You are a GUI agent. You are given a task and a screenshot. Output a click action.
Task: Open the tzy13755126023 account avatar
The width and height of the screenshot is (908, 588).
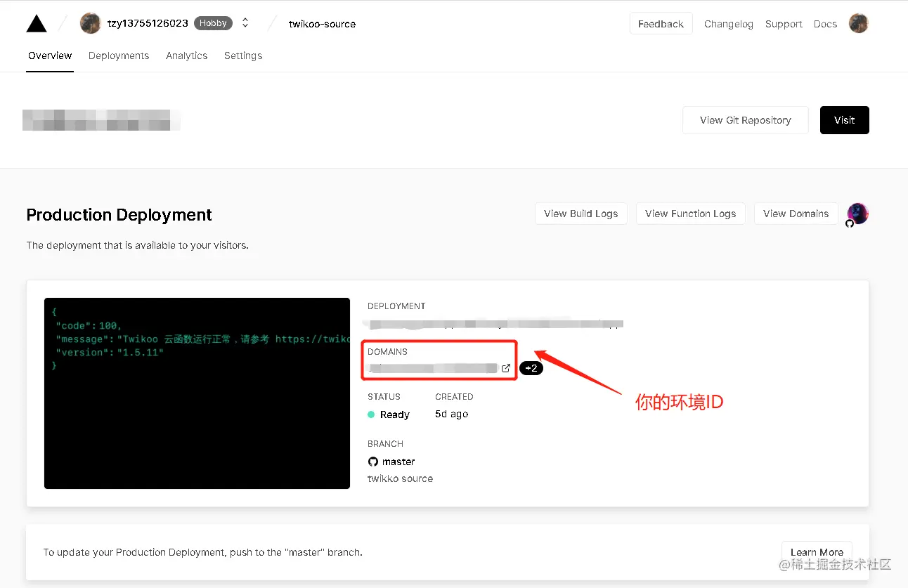point(91,23)
